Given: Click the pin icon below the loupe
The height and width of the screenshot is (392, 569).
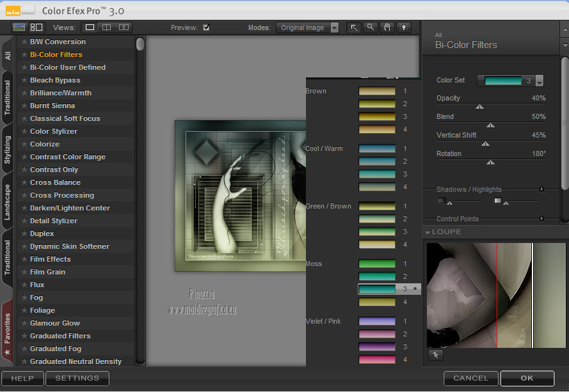Looking at the screenshot, I should pos(435,355).
